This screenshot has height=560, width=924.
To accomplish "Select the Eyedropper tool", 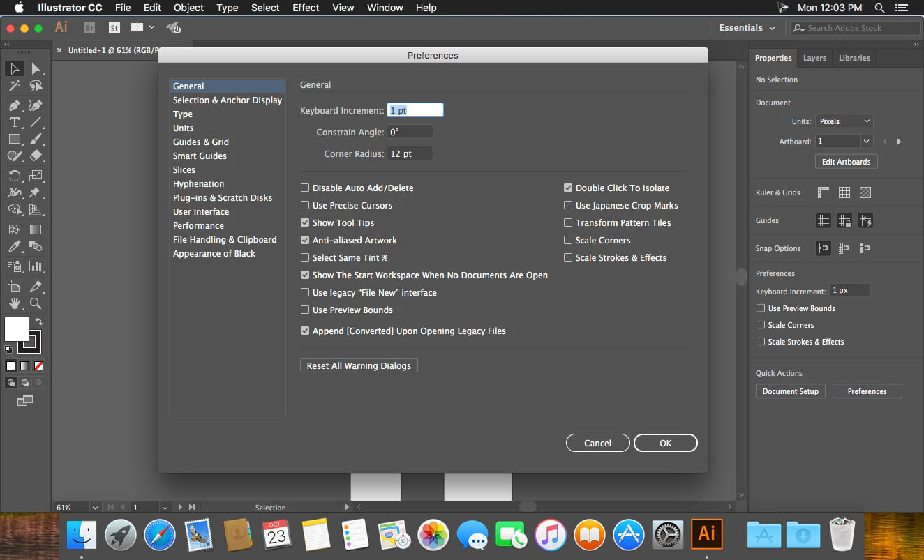I will 14,247.
